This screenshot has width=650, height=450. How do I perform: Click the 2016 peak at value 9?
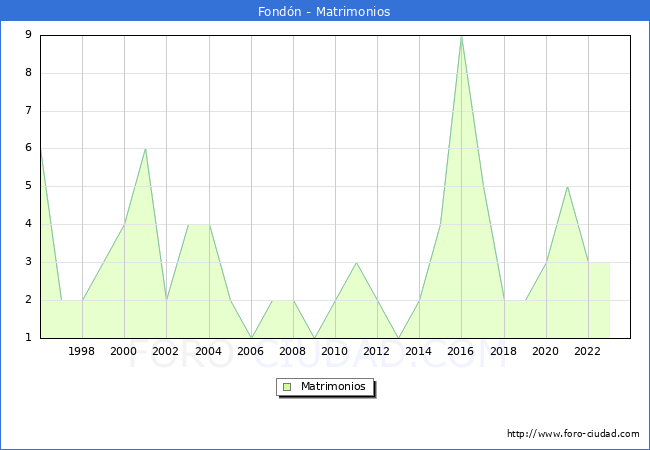pos(461,36)
